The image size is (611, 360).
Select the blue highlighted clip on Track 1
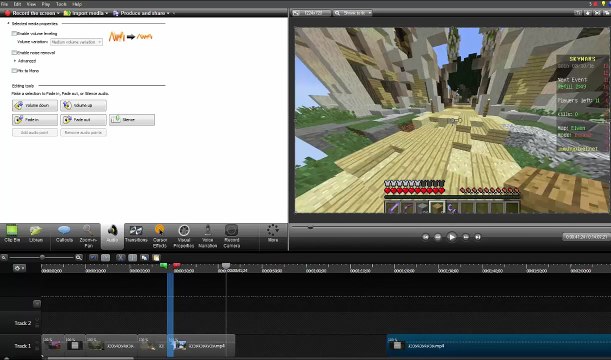(x=499, y=345)
